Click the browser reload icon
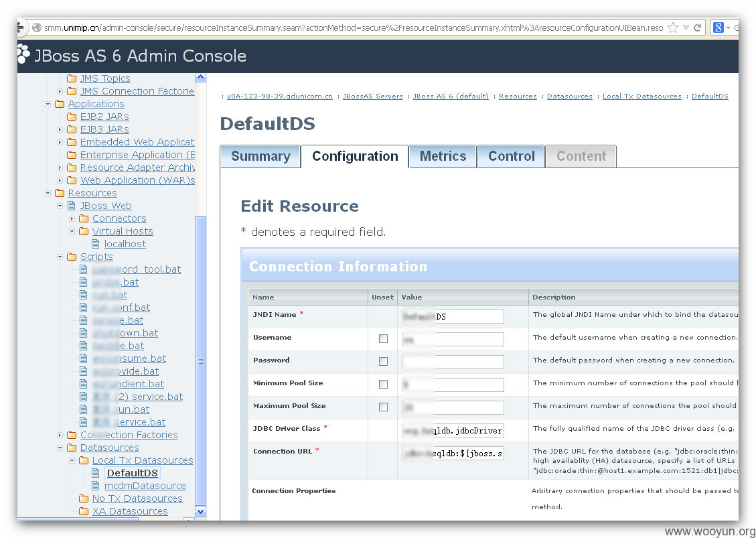This screenshot has width=756, height=538. [x=697, y=28]
